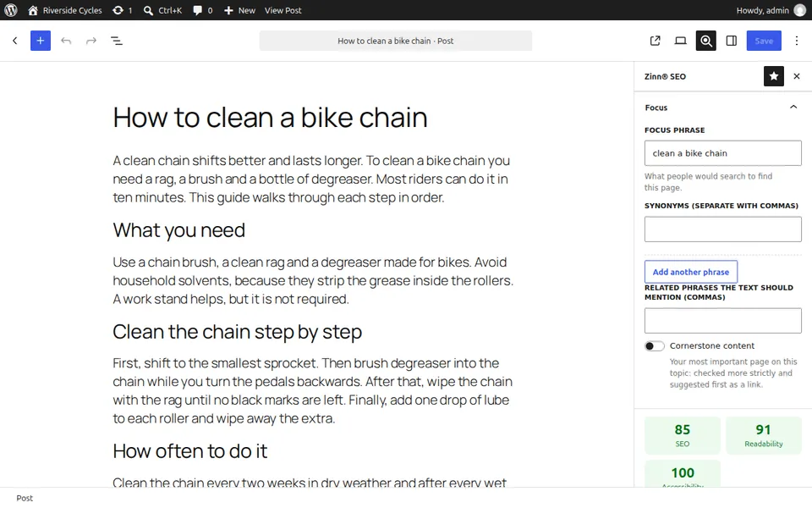This screenshot has width=812, height=508.
Task: Undo the last change
Action: click(x=66, y=41)
